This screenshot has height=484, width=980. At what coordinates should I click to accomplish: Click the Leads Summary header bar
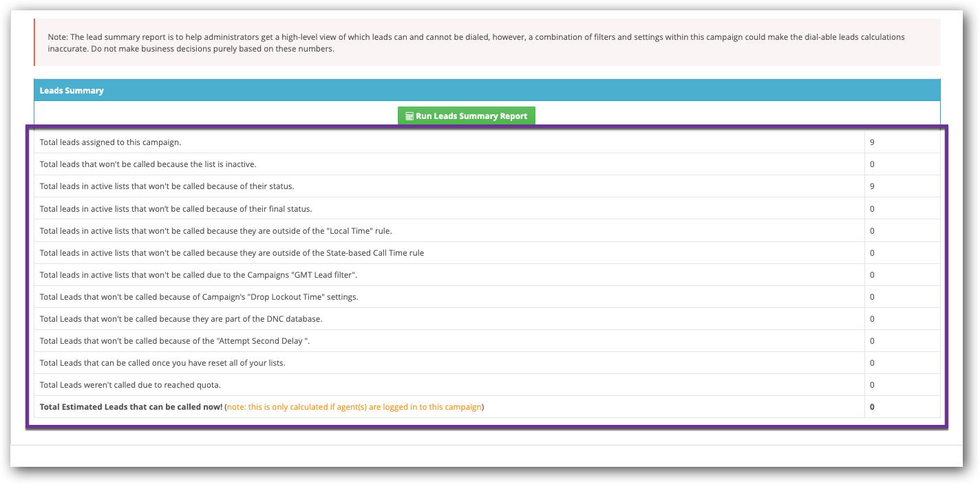click(482, 90)
